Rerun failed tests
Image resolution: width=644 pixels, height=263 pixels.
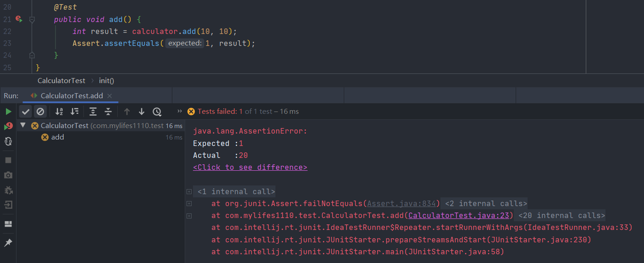click(8, 126)
